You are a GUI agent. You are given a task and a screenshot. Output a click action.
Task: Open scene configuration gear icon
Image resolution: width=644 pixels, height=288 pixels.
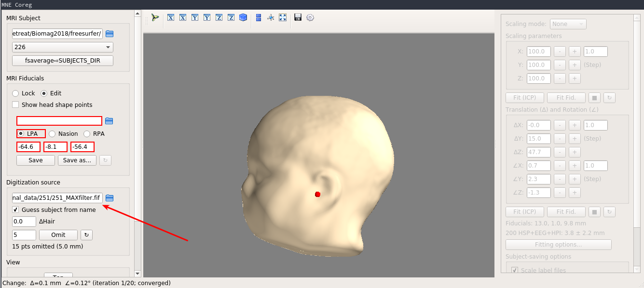click(x=310, y=17)
